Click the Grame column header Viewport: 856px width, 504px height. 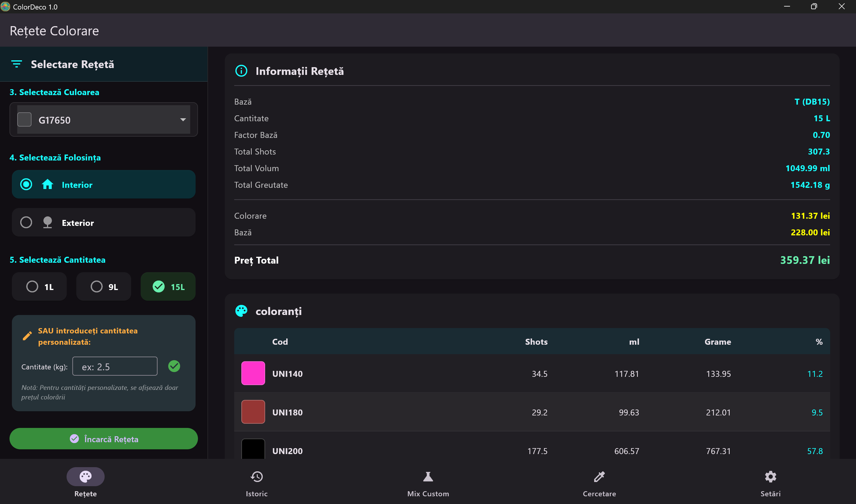[718, 342]
